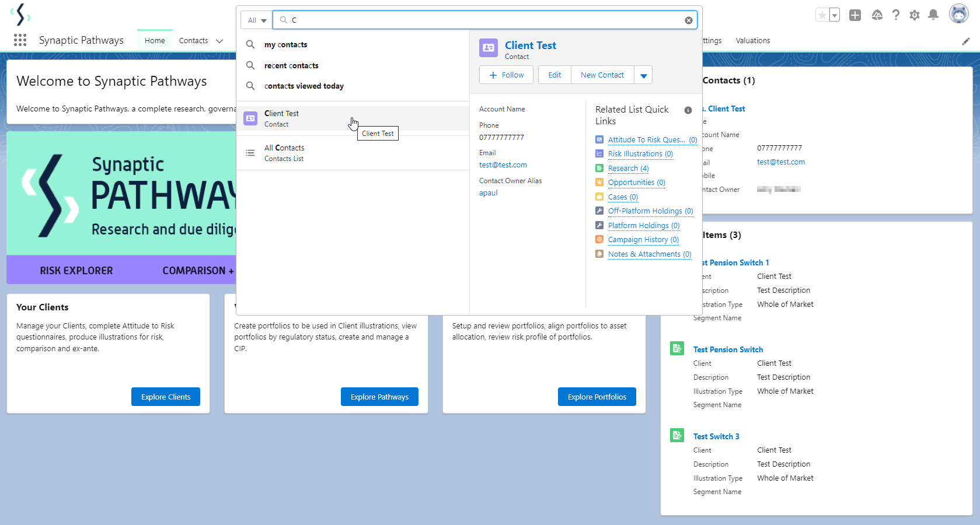Open Global Actions plus icon

coord(855,15)
